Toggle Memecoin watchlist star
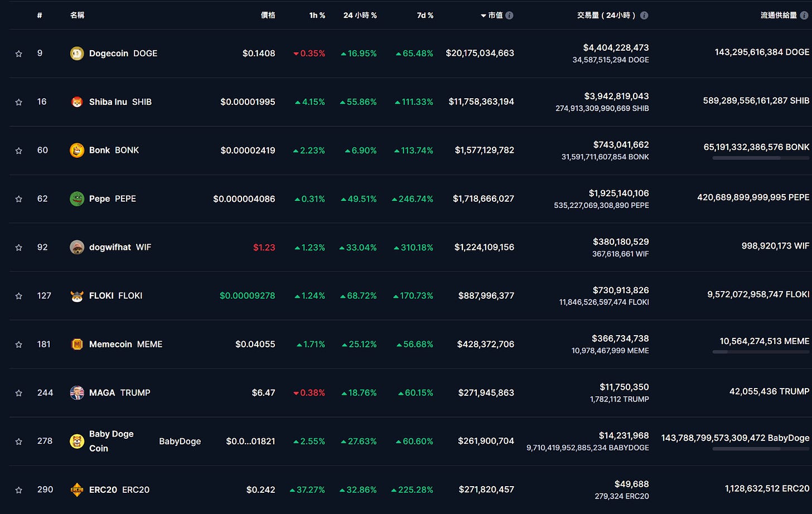 (19, 345)
